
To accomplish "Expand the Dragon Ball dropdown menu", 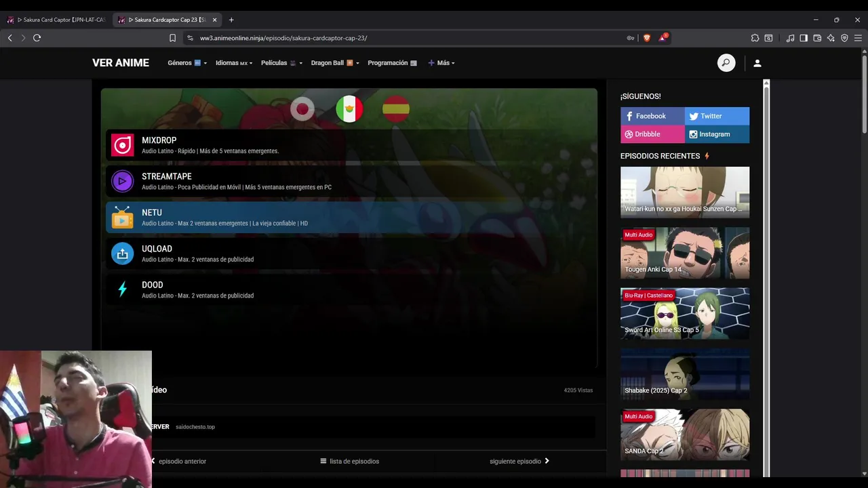I will 335,63.
